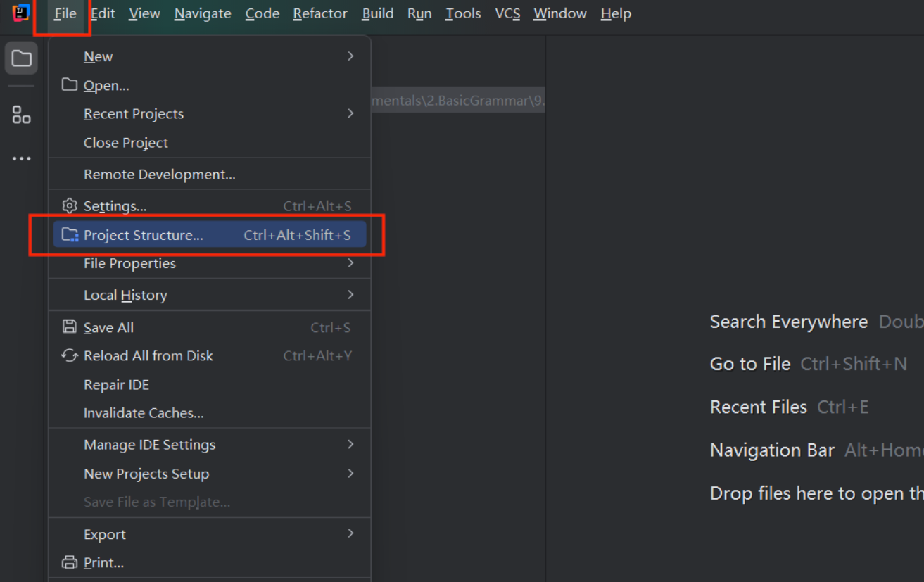Open the Refactor menu
The width and height of the screenshot is (924, 582).
click(x=320, y=13)
